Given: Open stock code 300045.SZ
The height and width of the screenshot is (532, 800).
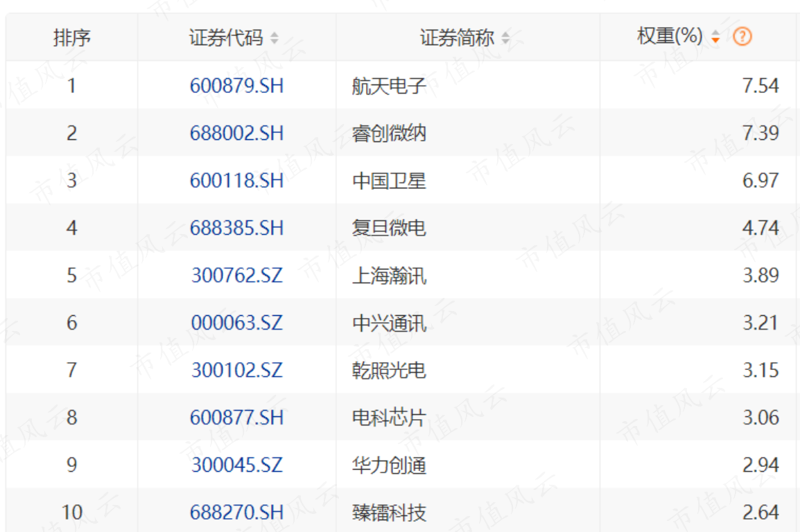Looking at the screenshot, I should coord(236,465).
